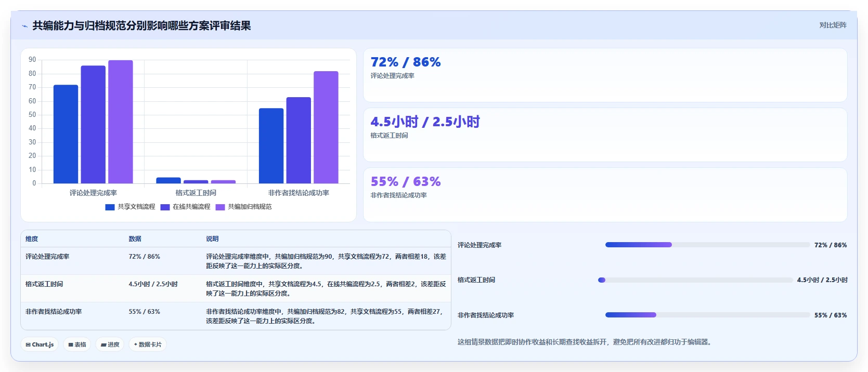
Task: Click the 表格 tag chip
Action: pos(77,344)
